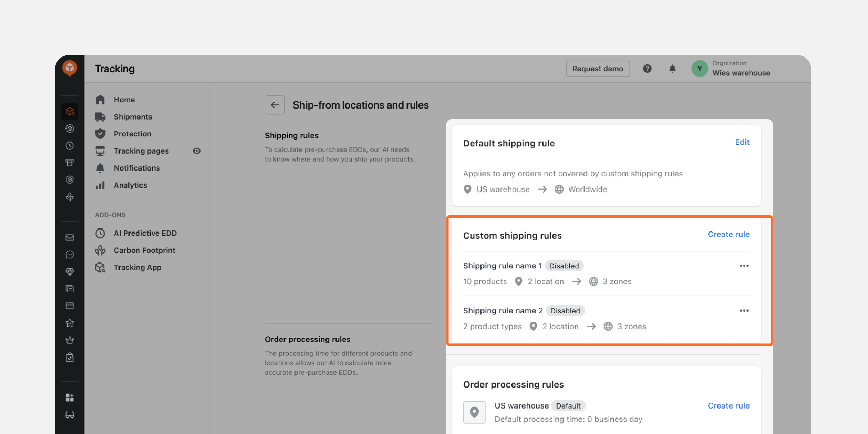Click the Shipping rule name 2 title
Image resolution: width=868 pixels, height=434 pixels.
[x=503, y=311]
